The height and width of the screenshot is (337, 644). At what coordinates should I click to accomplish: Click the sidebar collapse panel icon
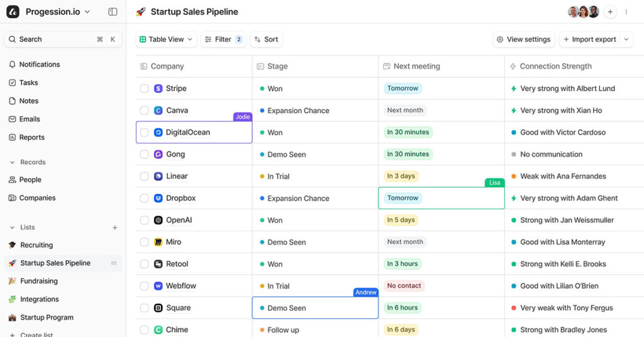coord(113,12)
